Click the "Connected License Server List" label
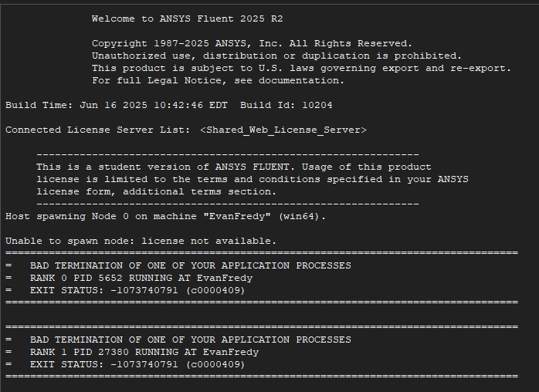The width and height of the screenshot is (539, 392). [x=97, y=130]
